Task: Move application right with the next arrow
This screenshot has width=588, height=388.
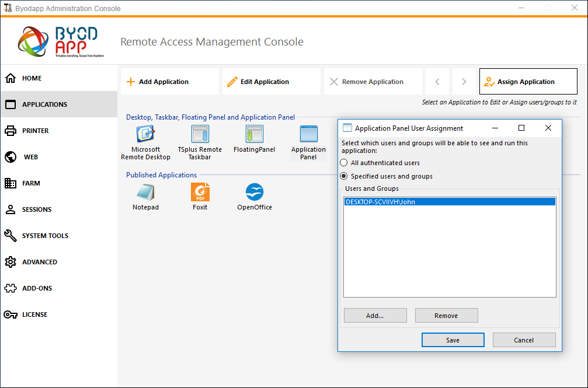Action: (x=464, y=81)
